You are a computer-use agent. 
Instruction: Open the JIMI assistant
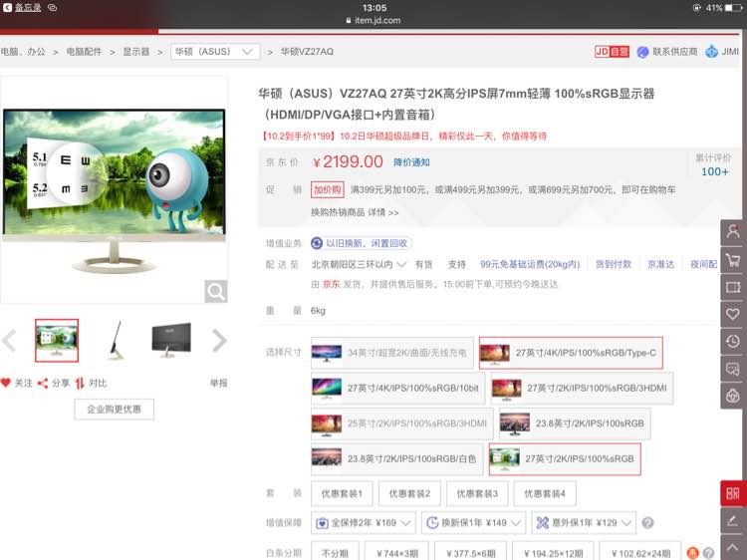[x=722, y=52]
